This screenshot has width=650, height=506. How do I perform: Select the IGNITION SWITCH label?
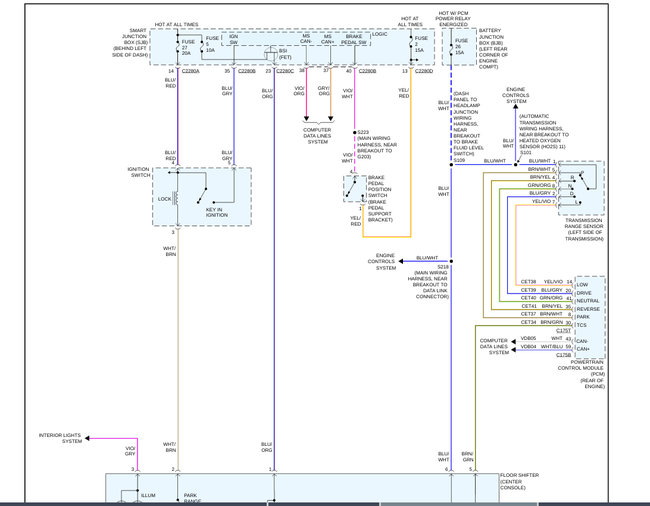[139, 172]
